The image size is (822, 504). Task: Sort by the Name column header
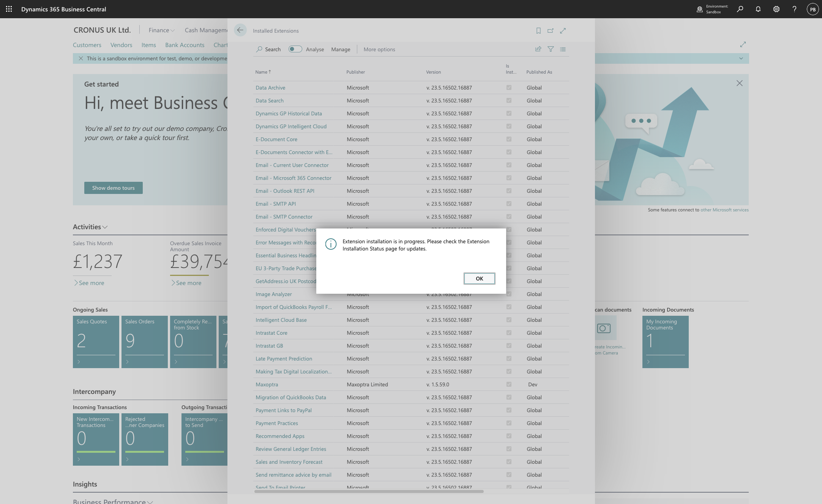[x=263, y=72]
